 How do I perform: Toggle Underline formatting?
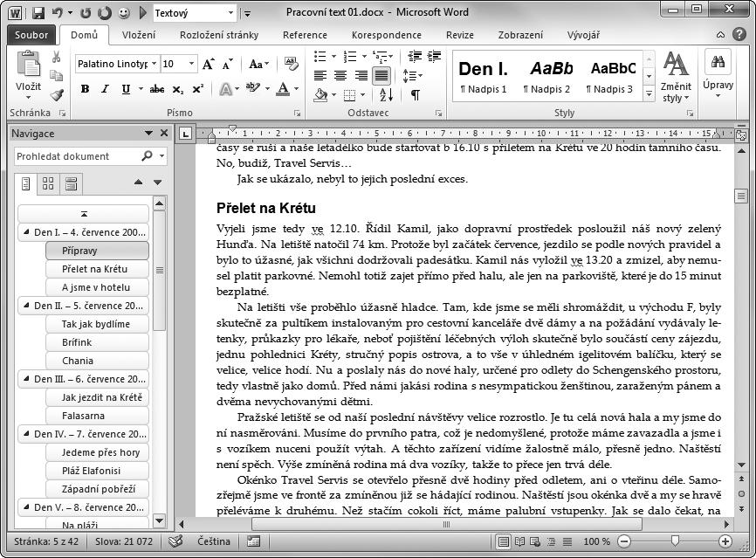[x=126, y=89]
